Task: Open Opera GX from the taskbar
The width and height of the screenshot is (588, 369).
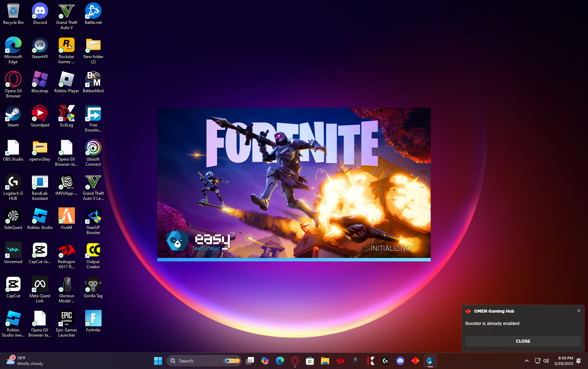Action: (295, 361)
